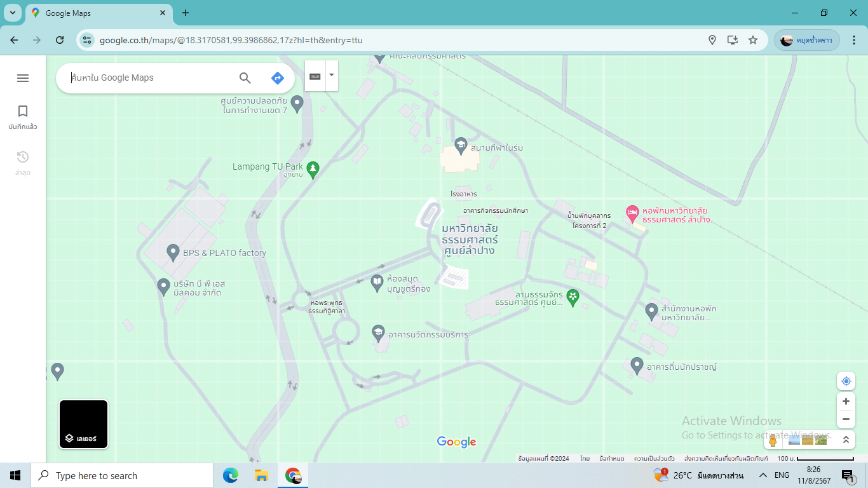The image size is (868, 488).
Task: Click the Lampang TU Park tree pin
Action: click(x=312, y=170)
